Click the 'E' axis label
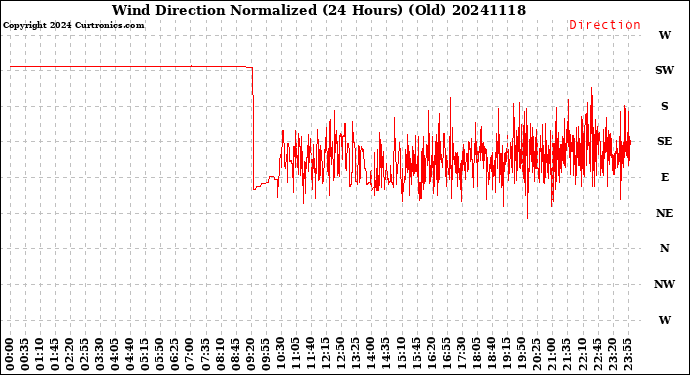The height and width of the screenshot is (375, 690). 664,177
